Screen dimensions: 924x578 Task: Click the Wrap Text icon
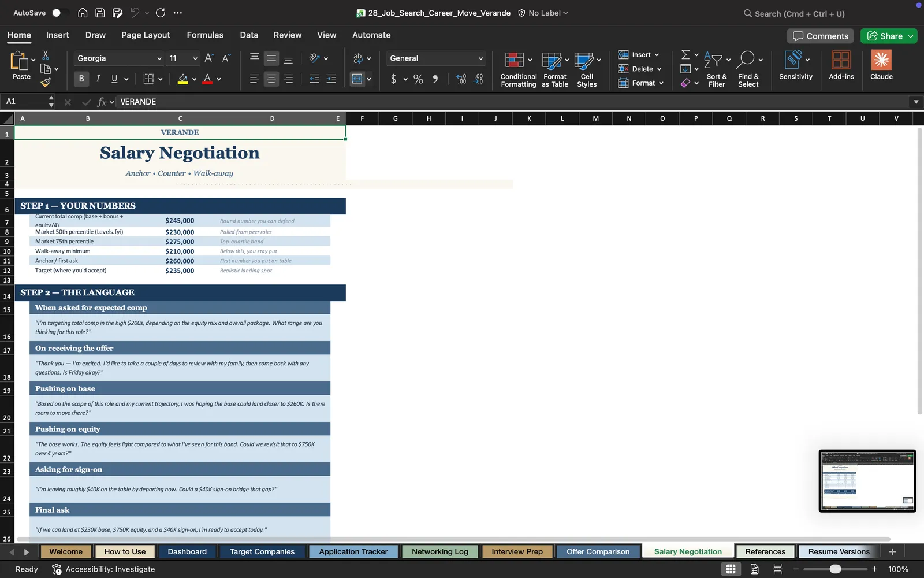click(357, 58)
